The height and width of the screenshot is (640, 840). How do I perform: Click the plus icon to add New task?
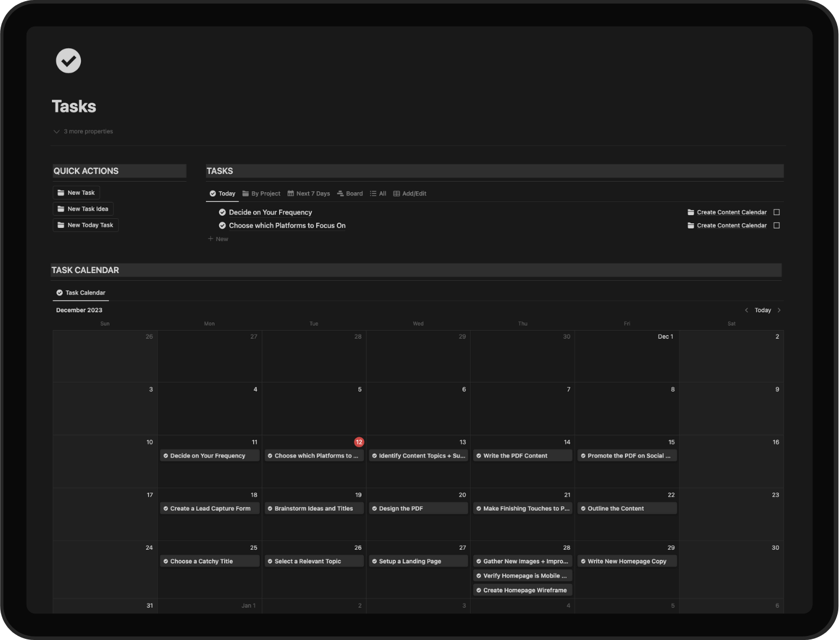211,239
